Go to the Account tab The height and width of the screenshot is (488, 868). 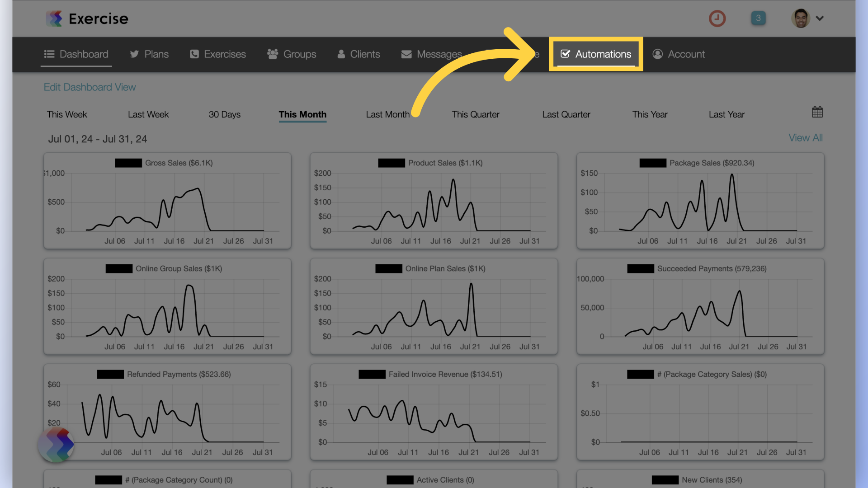(x=679, y=54)
